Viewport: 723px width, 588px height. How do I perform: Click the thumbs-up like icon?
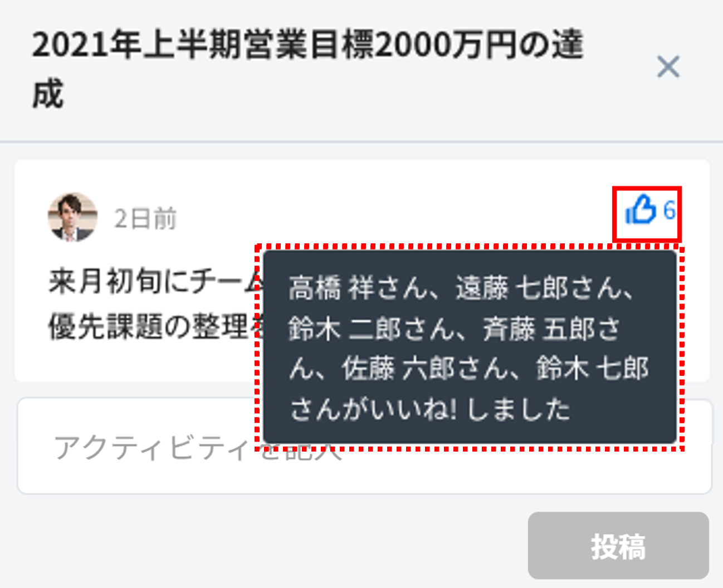coord(641,210)
